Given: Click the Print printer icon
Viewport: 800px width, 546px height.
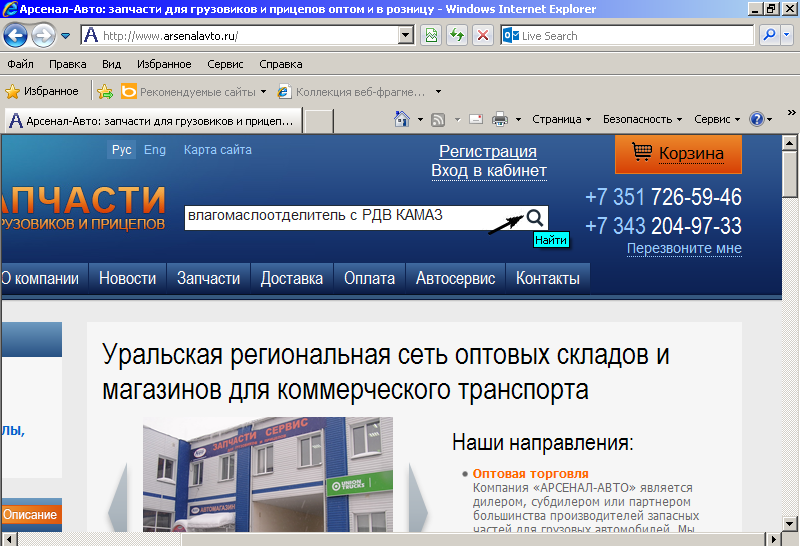Looking at the screenshot, I should pyautogui.click(x=499, y=119).
